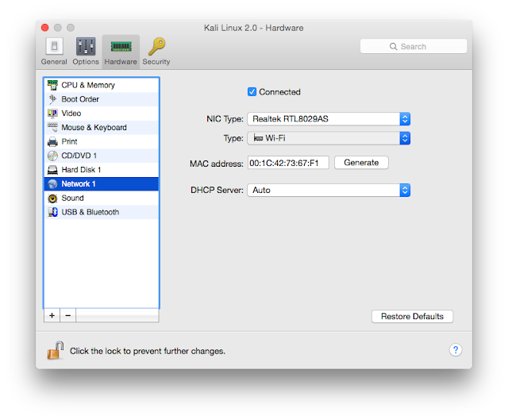Click the 'Connected' label text
Viewport: 508px width, 420px height.
279,92
